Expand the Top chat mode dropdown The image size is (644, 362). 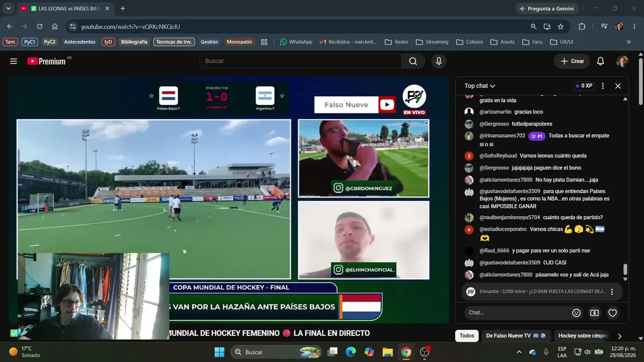coord(480,86)
